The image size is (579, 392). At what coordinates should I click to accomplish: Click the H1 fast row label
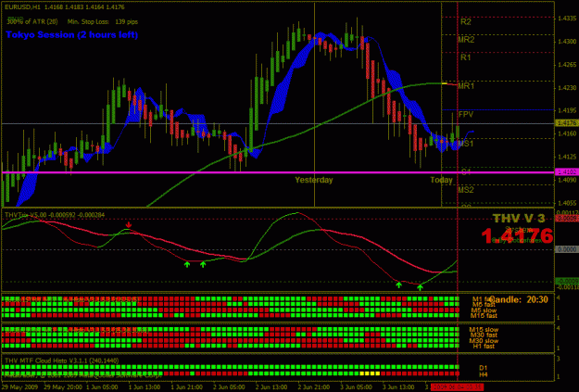[x=484, y=347]
